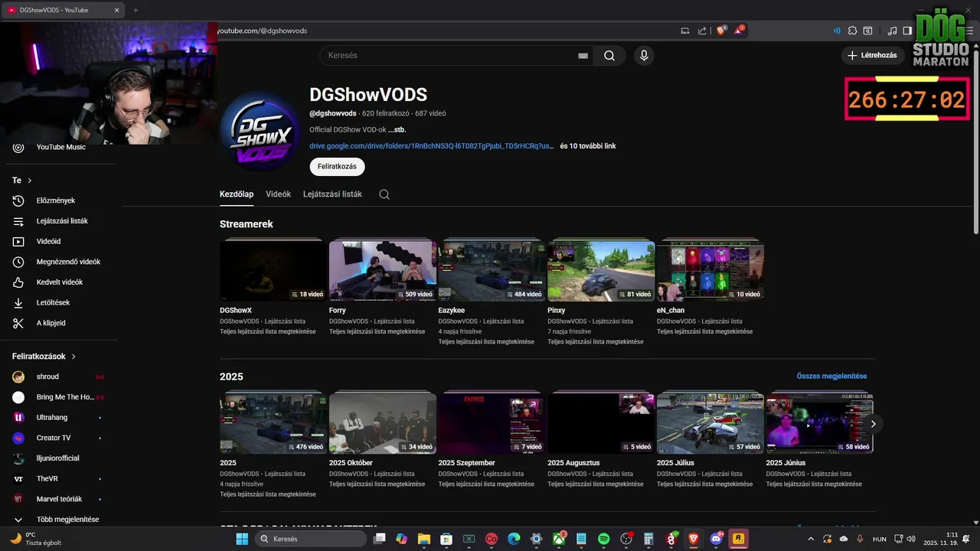Open the Pinxy playlist thumbnail
980x551 pixels.
pos(601,270)
